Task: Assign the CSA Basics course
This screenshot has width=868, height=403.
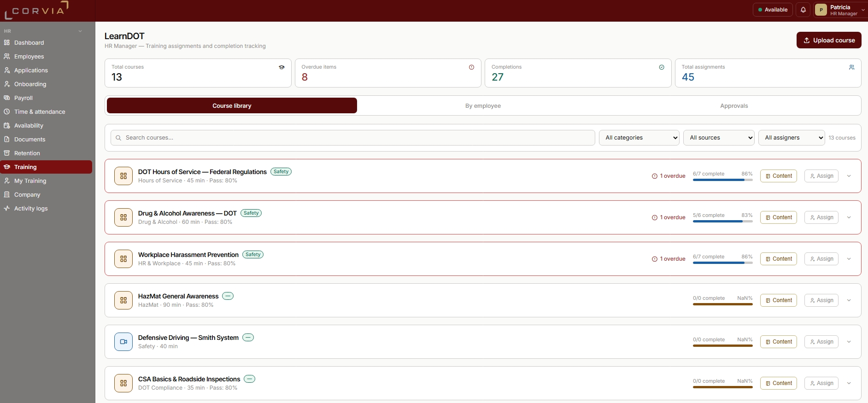Action: pos(821,383)
